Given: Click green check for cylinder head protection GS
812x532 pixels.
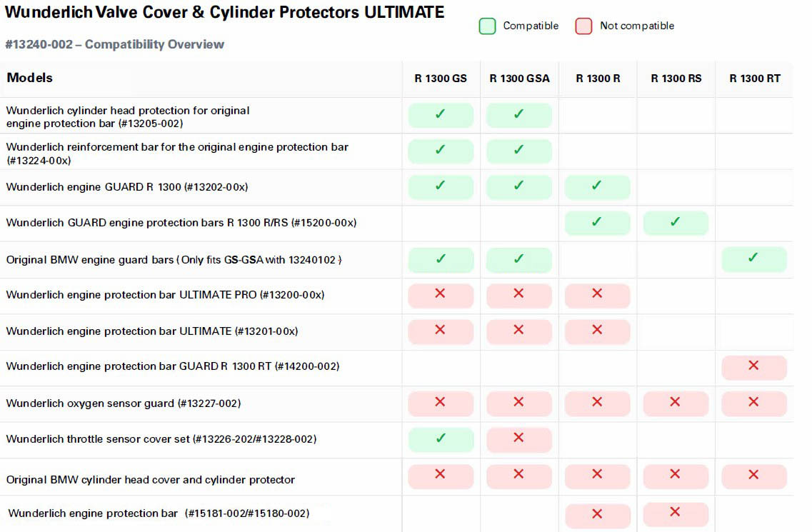Looking at the screenshot, I should coord(441,115).
